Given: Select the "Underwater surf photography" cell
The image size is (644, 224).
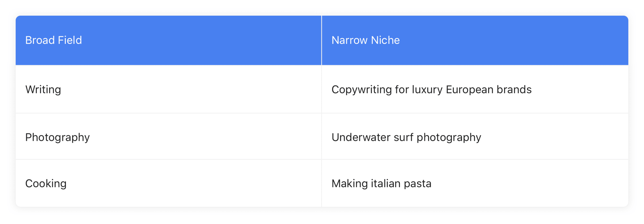Looking at the screenshot, I should 475,137.
